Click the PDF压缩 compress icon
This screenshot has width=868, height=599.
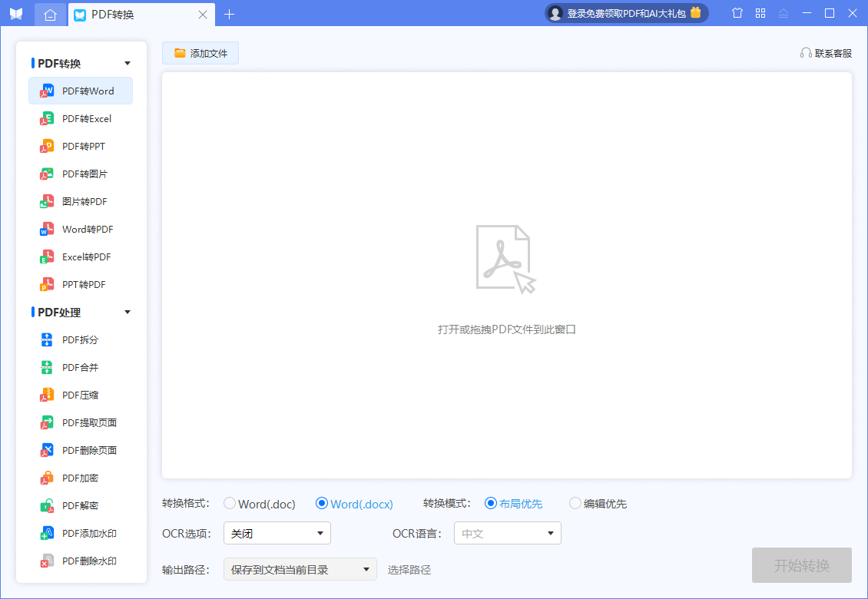tap(47, 395)
